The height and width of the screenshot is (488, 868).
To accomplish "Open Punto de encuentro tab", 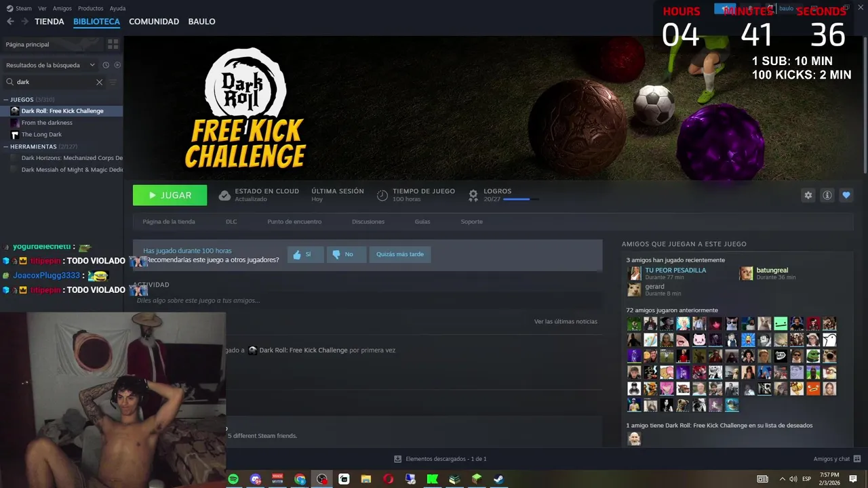I will [x=294, y=222].
